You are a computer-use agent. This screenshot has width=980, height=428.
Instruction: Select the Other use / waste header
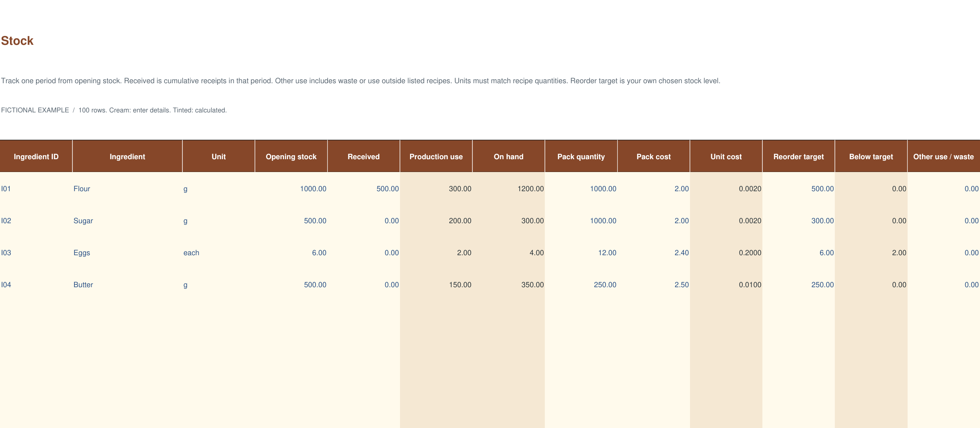point(944,156)
